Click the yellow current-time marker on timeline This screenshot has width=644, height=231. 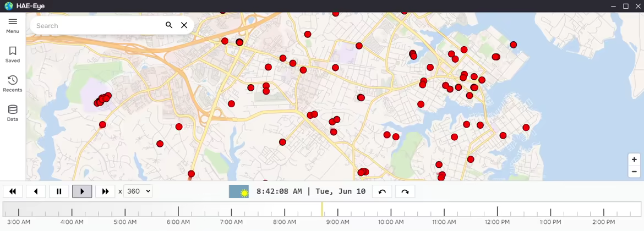coord(322,209)
